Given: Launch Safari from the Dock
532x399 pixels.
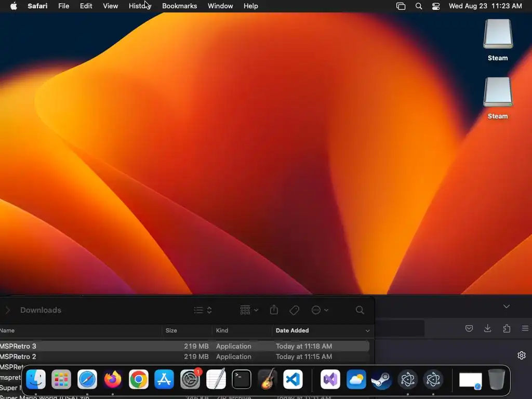Looking at the screenshot, I should [x=87, y=379].
